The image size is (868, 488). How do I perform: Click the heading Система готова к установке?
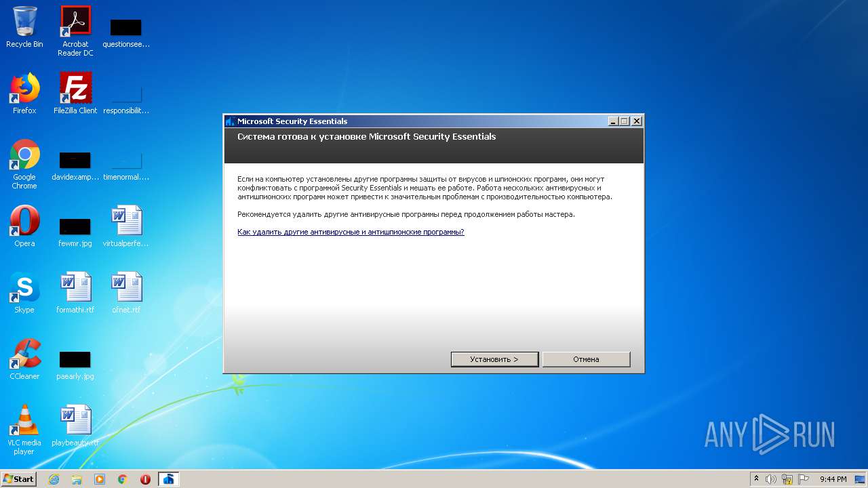coord(367,137)
